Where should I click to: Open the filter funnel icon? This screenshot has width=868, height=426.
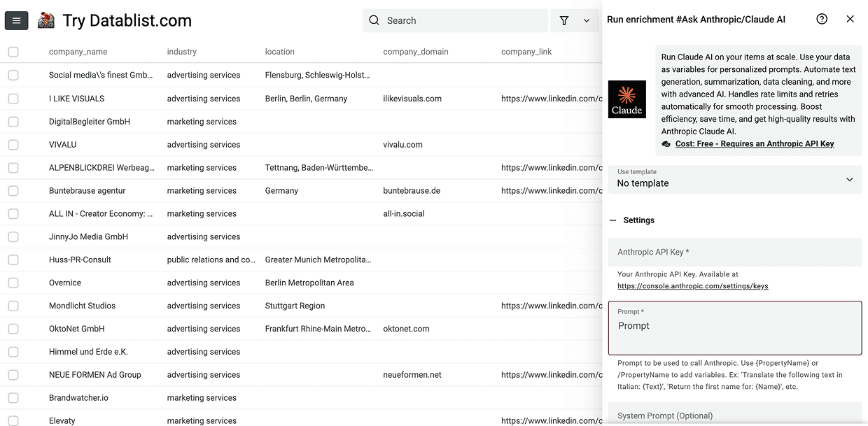(x=564, y=21)
